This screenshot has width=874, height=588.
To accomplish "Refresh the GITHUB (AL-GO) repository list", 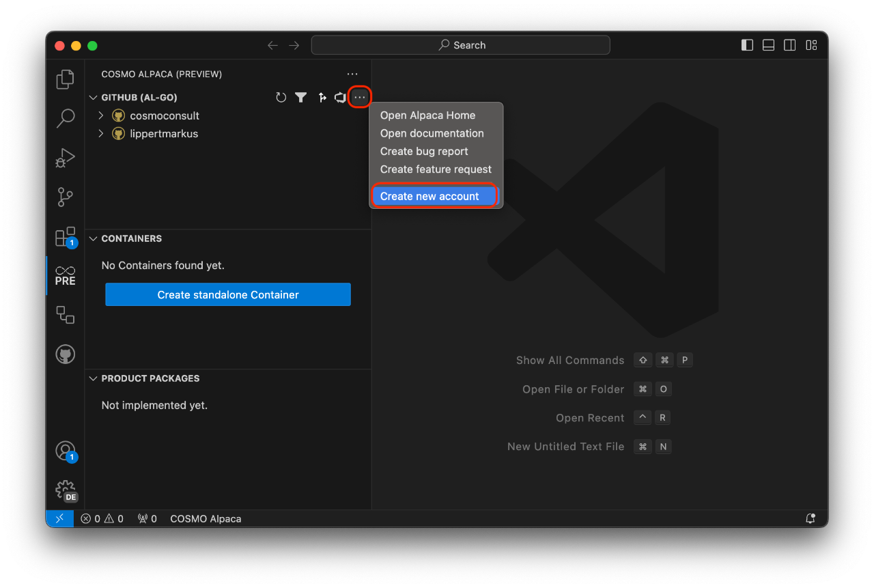I will coord(281,97).
